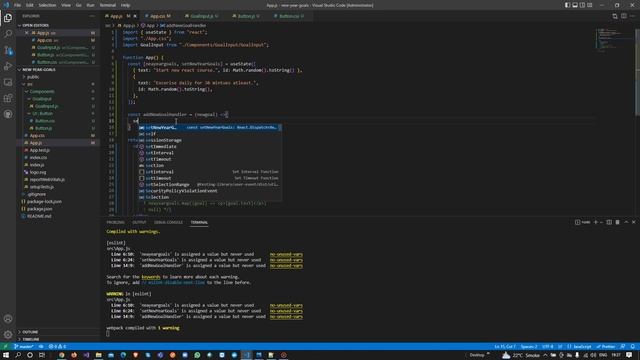Click errors and warnings count in status bar
640x360 pixels.
coord(57,347)
